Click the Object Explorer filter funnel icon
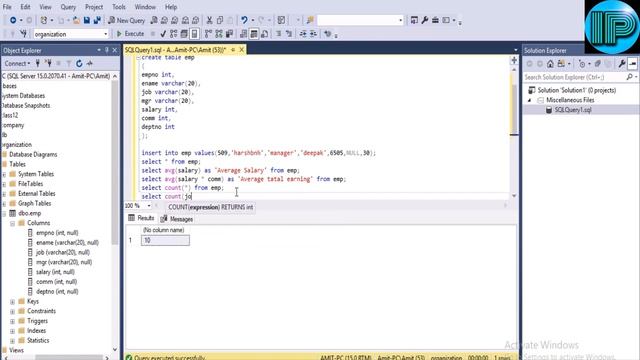This screenshot has height=360, width=640. [x=69, y=63]
